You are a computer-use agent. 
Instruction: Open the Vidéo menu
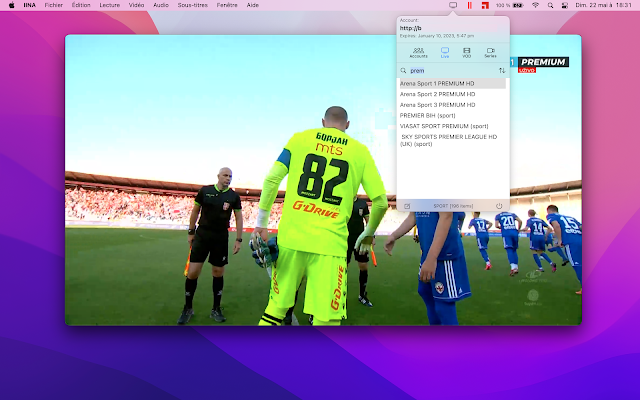[x=136, y=5]
